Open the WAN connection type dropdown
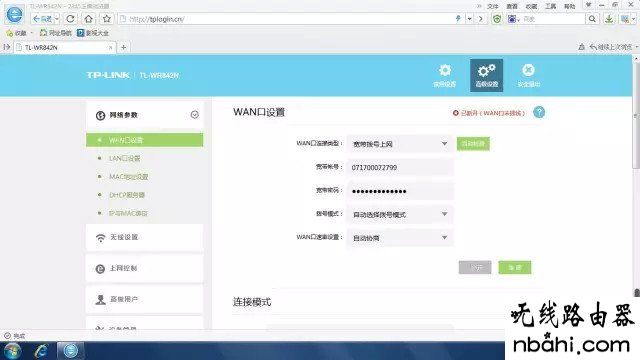Viewport: 640px width, 360px height. tap(400, 144)
